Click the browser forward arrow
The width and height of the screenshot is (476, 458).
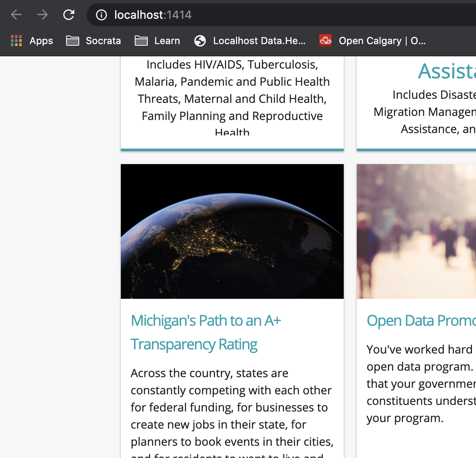click(x=42, y=15)
